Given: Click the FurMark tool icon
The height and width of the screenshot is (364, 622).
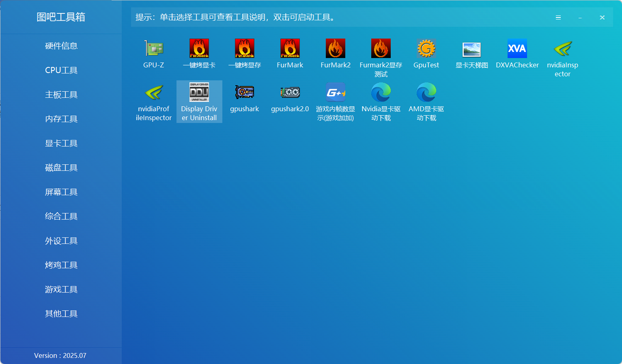Looking at the screenshot, I should 290,49.
